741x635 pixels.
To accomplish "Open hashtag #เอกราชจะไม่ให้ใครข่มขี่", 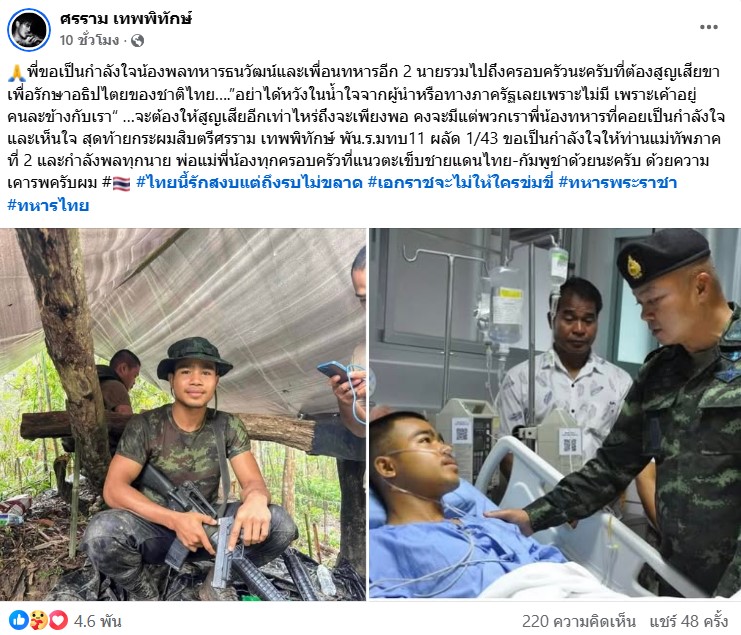I will 460,183.
